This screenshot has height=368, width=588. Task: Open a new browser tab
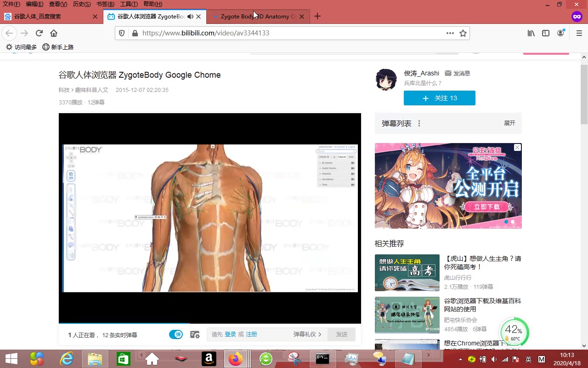317,16
